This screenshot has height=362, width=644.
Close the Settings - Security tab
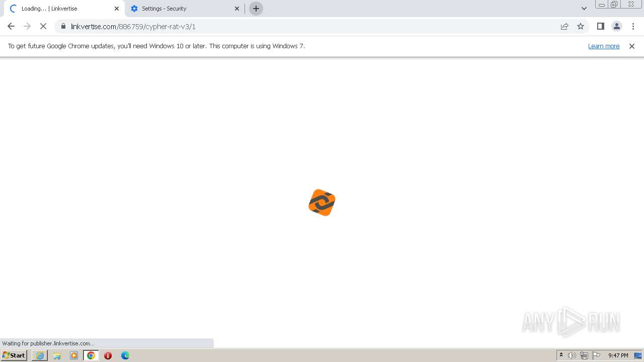[237, 9]
